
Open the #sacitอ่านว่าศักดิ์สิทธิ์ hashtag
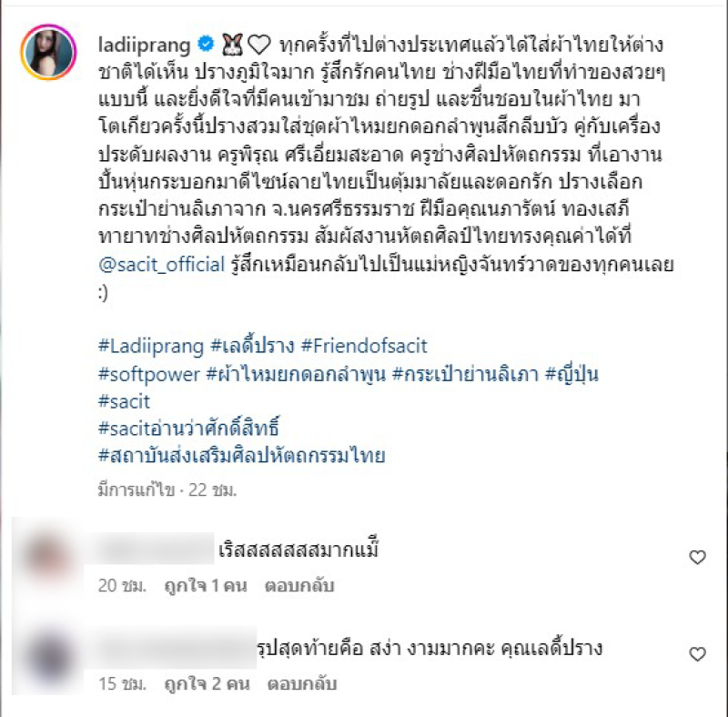tap(188, 428)
